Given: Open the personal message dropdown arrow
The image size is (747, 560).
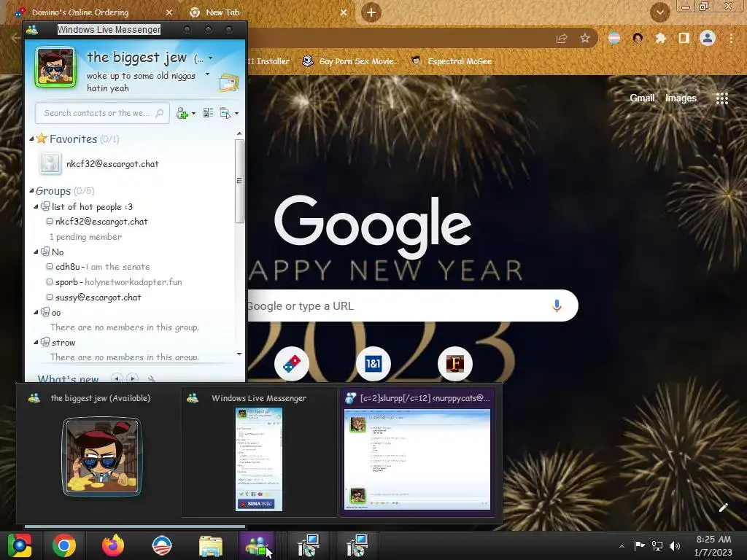Looking at the screenshot, I should 207,74.
